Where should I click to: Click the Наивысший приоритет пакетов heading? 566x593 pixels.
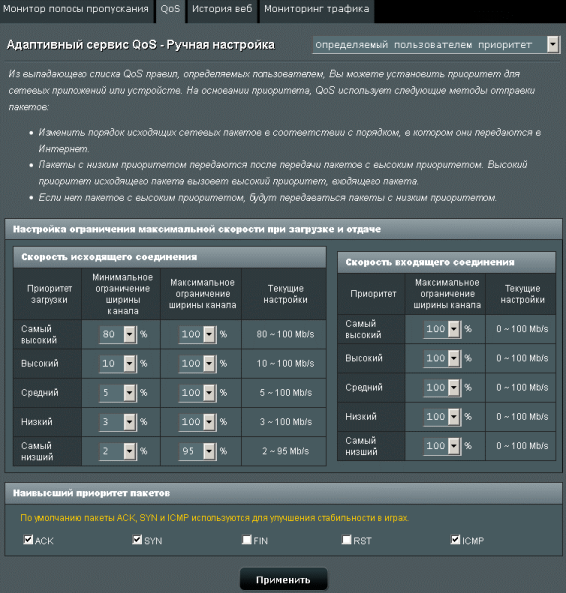[x=91, y=493]
